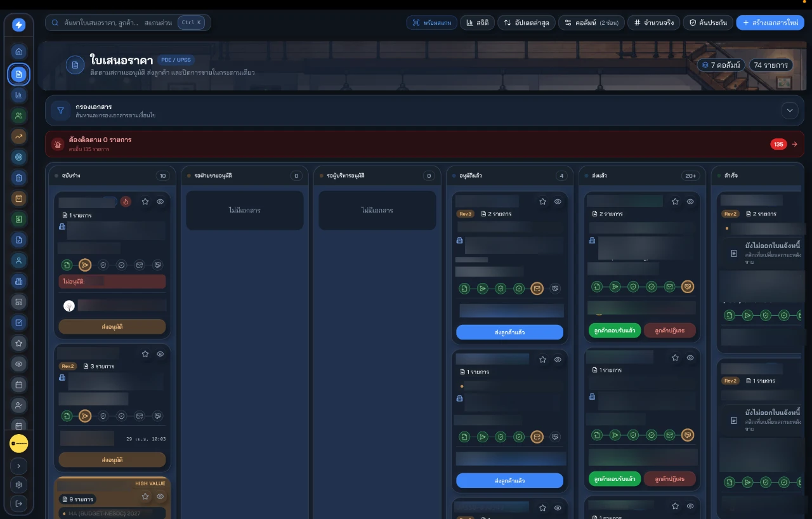This screenshot has width=812, height=519.
Task: Open the layout dashboard sidebar icon
Action: point(19,301)
